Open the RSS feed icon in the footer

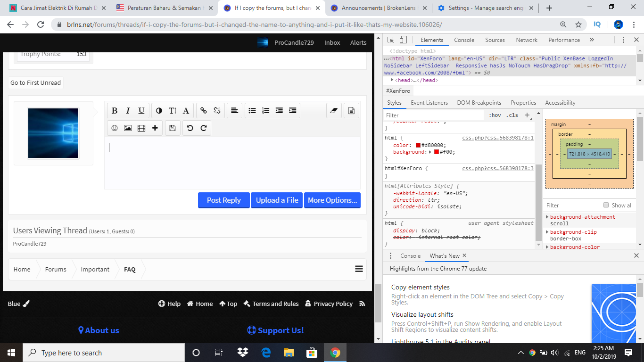pos(362,304)
